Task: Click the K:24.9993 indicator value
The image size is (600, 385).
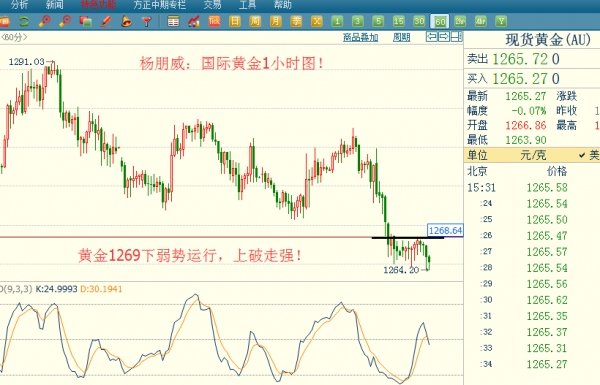Action: [56, 289]
